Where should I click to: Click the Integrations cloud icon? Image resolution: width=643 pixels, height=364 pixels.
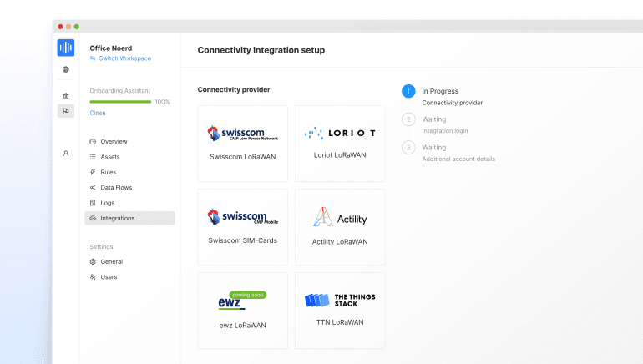point(93,218)
